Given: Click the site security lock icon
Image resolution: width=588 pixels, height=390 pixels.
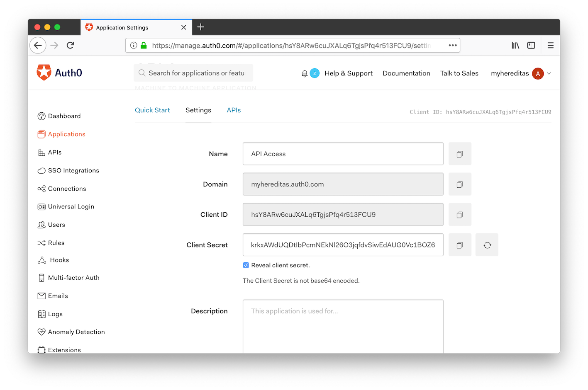Looking at the screenshot, I should (x=144, y=45).
